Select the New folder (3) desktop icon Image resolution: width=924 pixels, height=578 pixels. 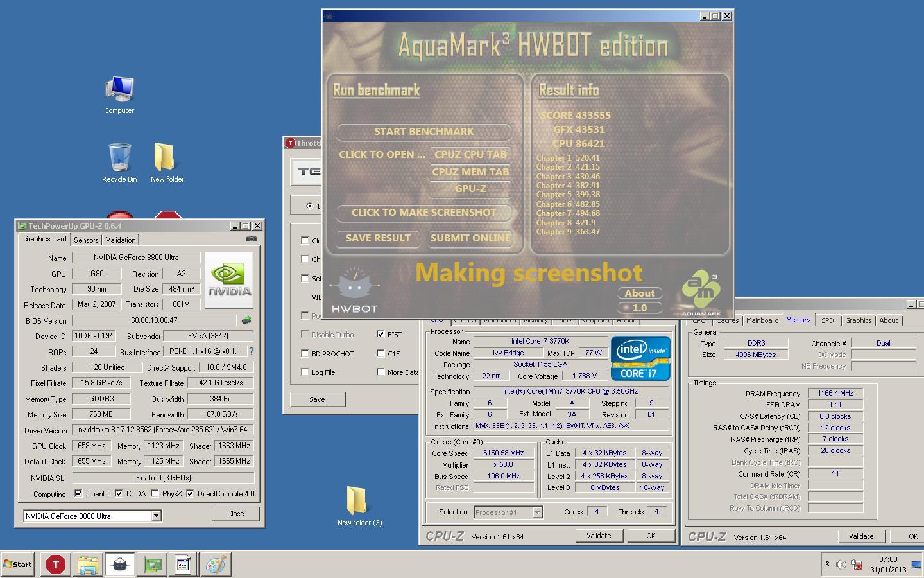359,506
